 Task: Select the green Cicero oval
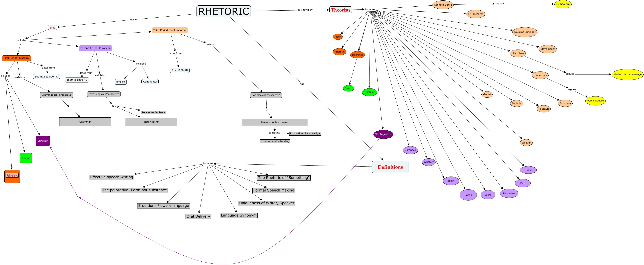[348, 88]
